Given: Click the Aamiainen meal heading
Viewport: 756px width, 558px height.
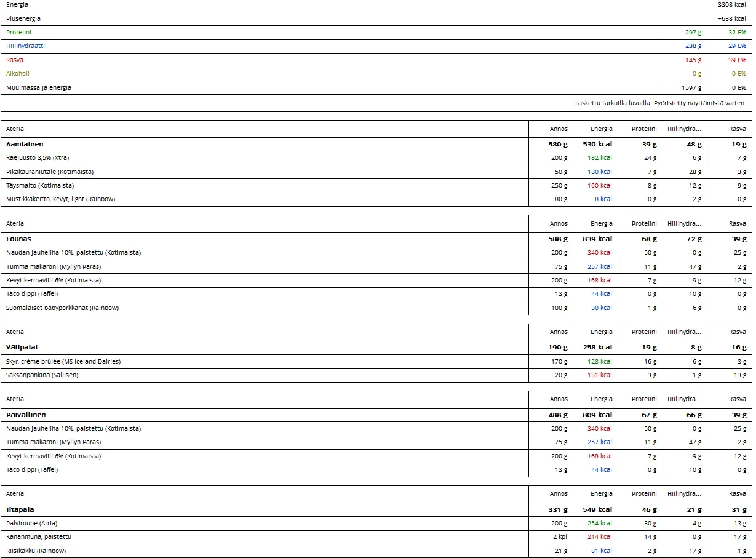Looking at the screenshot, I should coord(25,144).
